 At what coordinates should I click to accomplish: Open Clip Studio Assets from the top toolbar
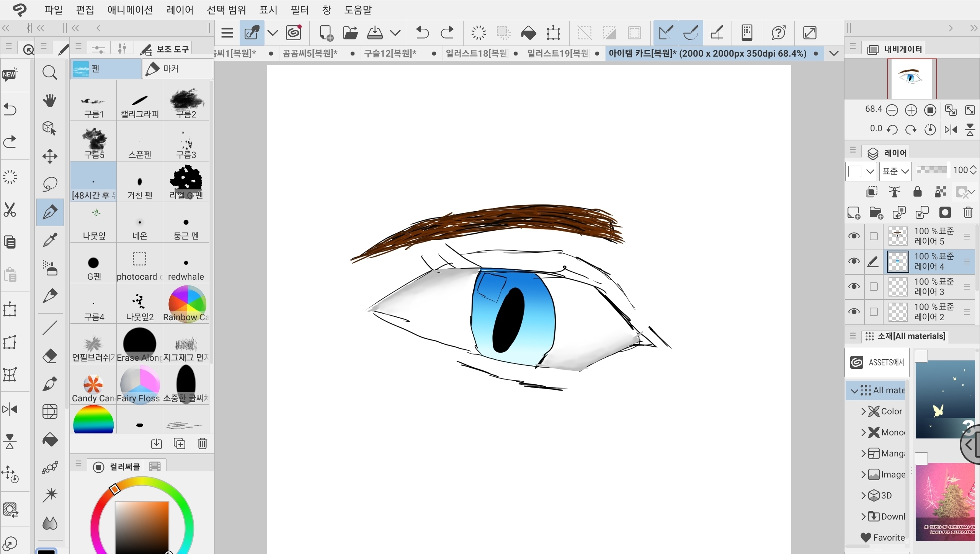point(294,33)
